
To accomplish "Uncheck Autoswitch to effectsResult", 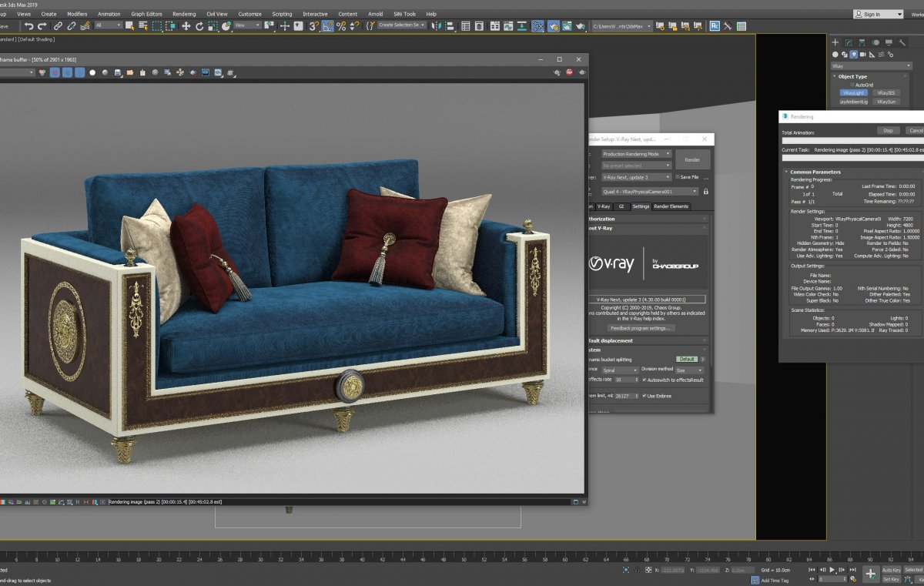I will (644, 380).
